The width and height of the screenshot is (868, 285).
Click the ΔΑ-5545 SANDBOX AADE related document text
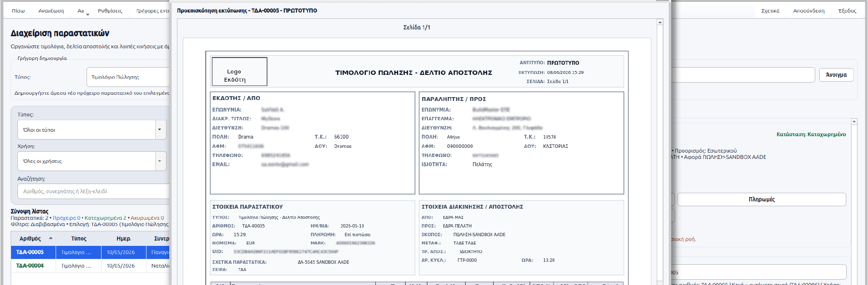pos(324,262)
